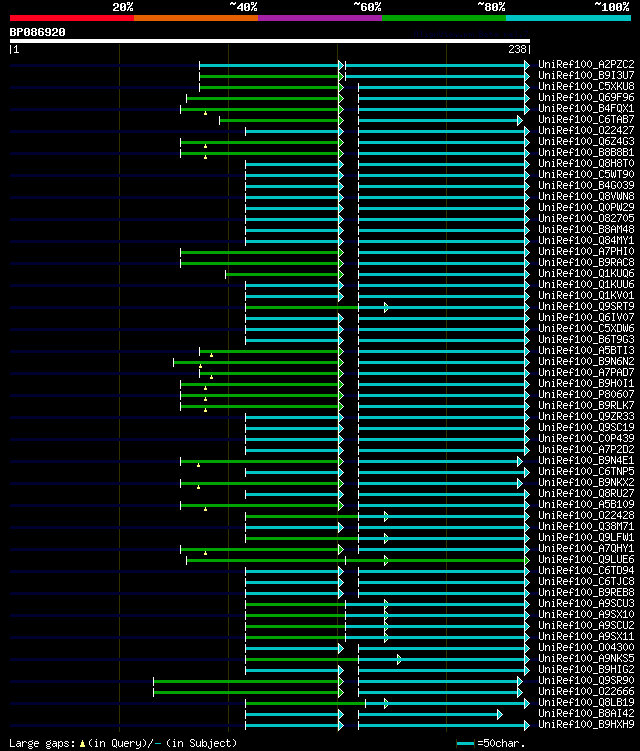The image size is (640, 751).
Task: Select the UniRef100_Q9LFW1 label
Action: [586, 538]
